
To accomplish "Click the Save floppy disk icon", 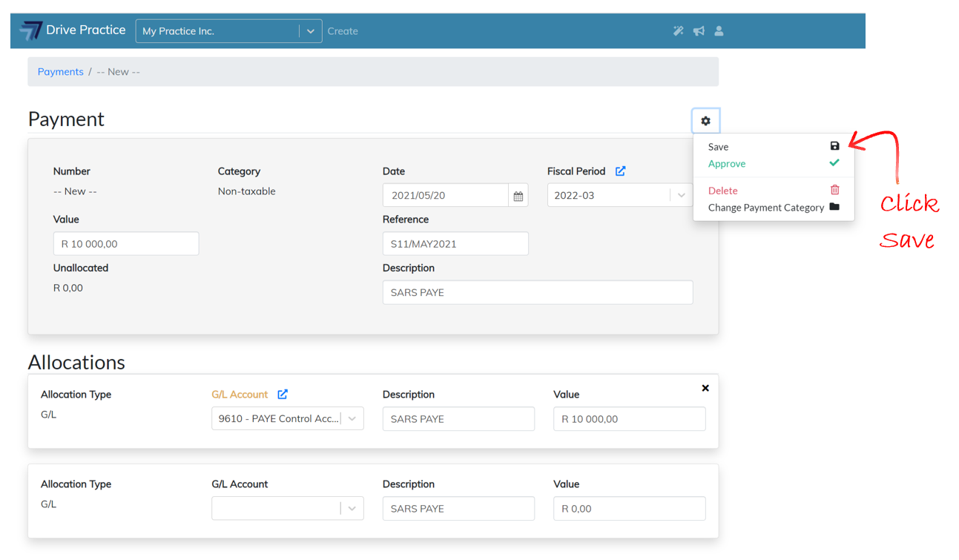I will [x=834, y=146].
